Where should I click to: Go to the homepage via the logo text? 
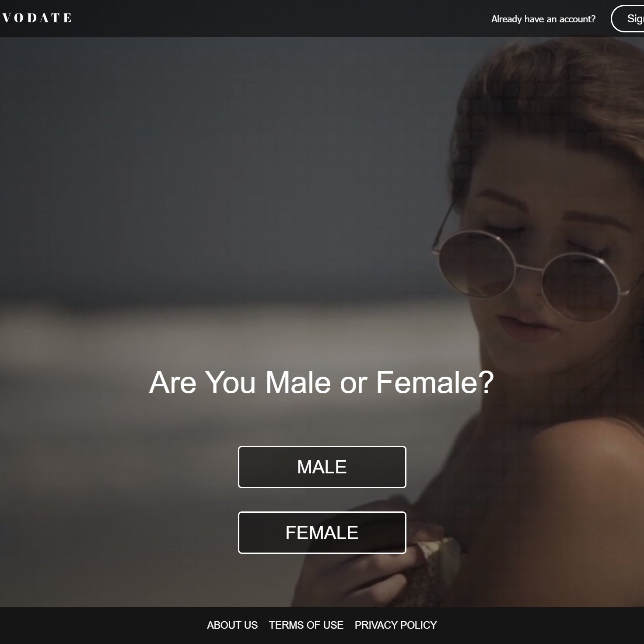click(x=36, y=18)
